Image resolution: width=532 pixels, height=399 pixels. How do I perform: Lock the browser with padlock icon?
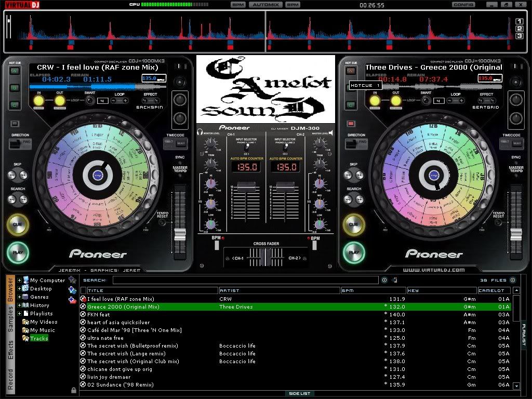pyautogui.click(x=74, y=390)
